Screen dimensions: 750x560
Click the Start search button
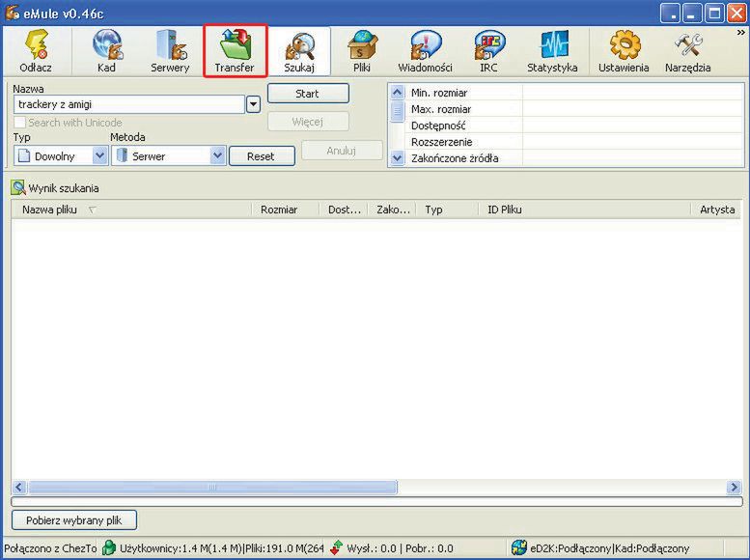(x=308, y=94)
